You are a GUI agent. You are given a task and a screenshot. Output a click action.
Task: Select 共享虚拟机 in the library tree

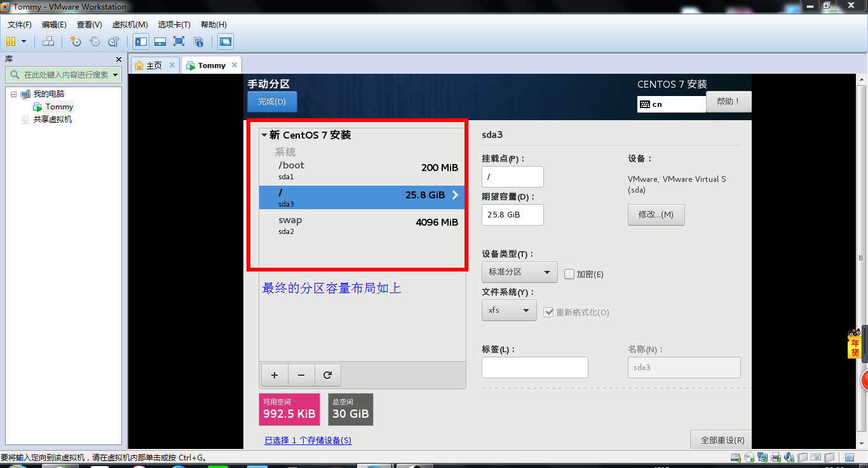53,119
